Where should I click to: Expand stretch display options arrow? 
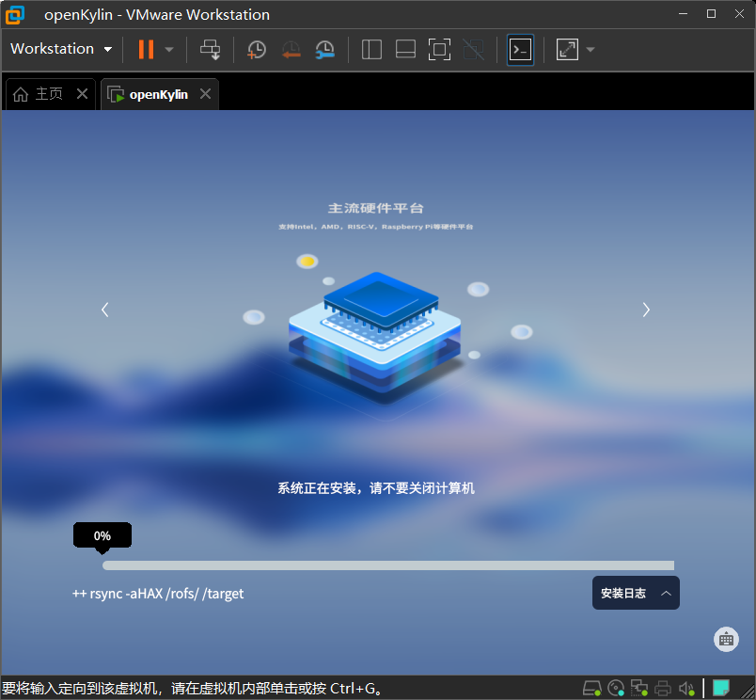tap(591, 49)
